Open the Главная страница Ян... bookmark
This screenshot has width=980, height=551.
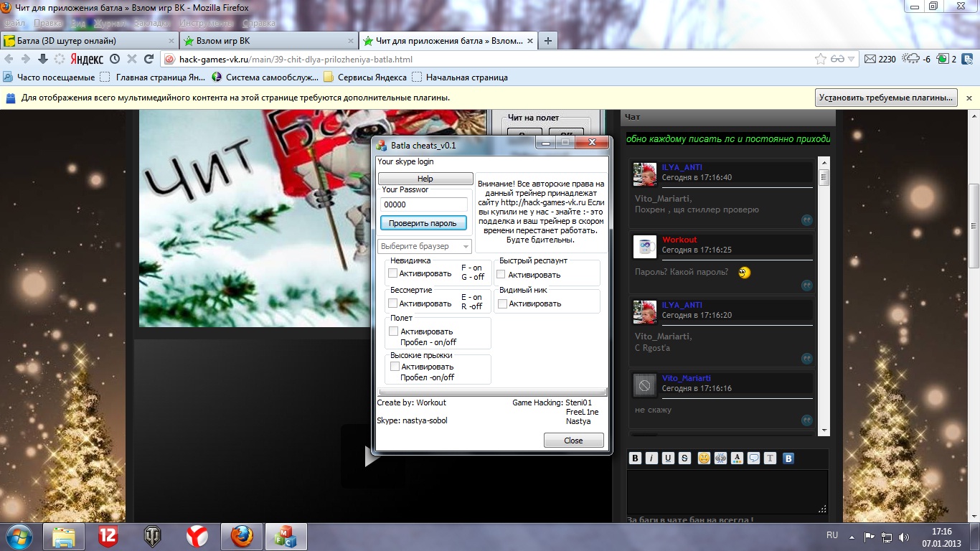[153, 77]
